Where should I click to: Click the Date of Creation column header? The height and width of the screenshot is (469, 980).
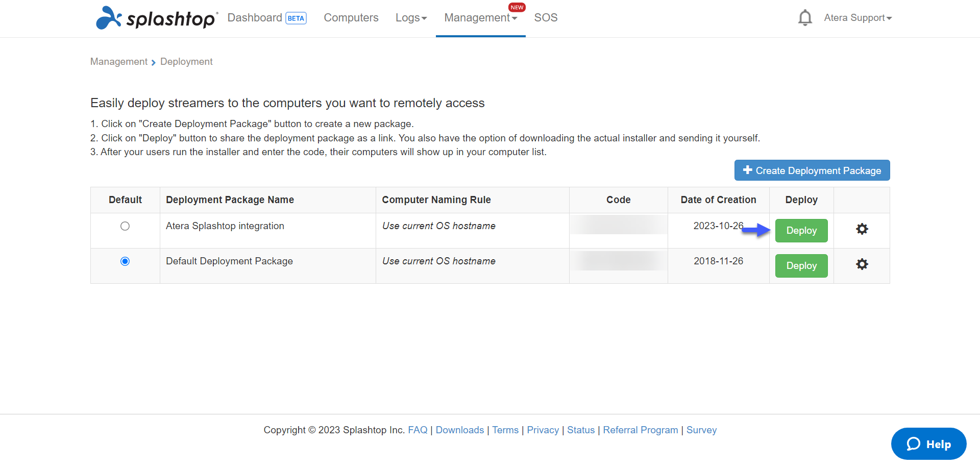718,200
